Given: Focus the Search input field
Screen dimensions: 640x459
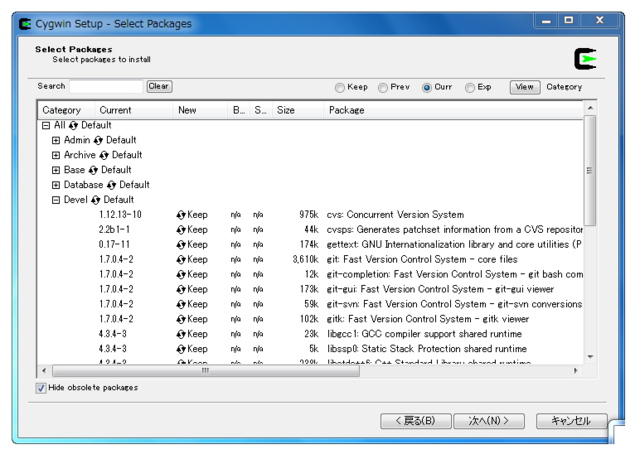Looking at the screenshot, I should click(106, 86).
